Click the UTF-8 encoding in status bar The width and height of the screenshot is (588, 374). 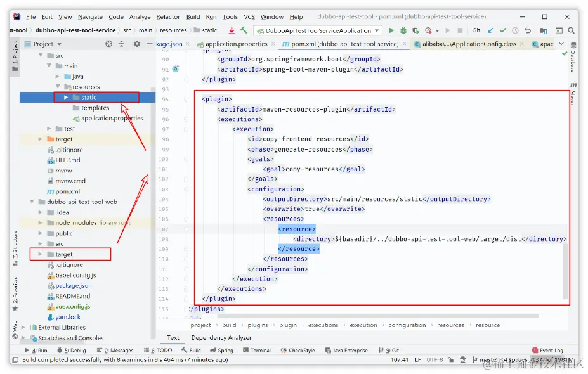434,360
